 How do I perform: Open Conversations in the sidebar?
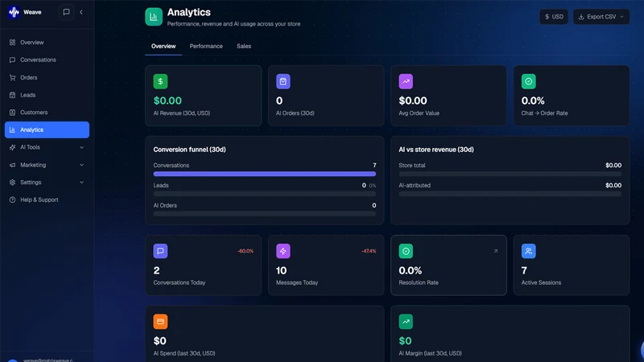coord(47,60)
